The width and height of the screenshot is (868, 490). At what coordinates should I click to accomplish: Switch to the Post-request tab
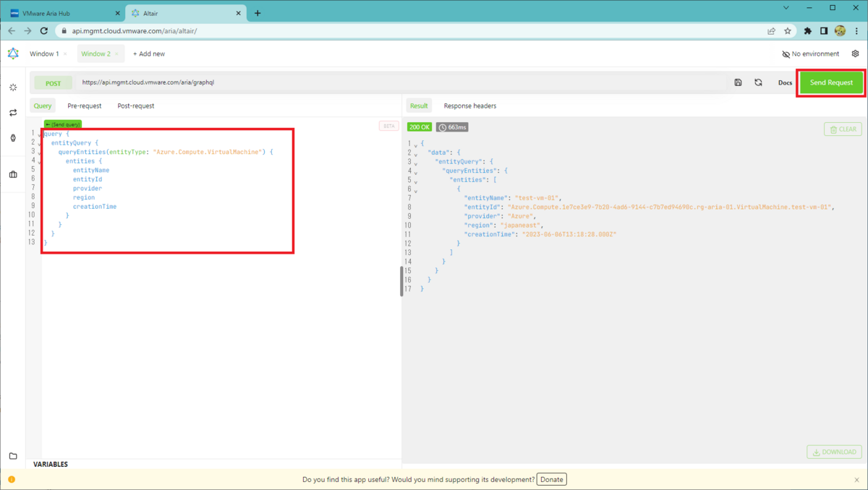136,106
